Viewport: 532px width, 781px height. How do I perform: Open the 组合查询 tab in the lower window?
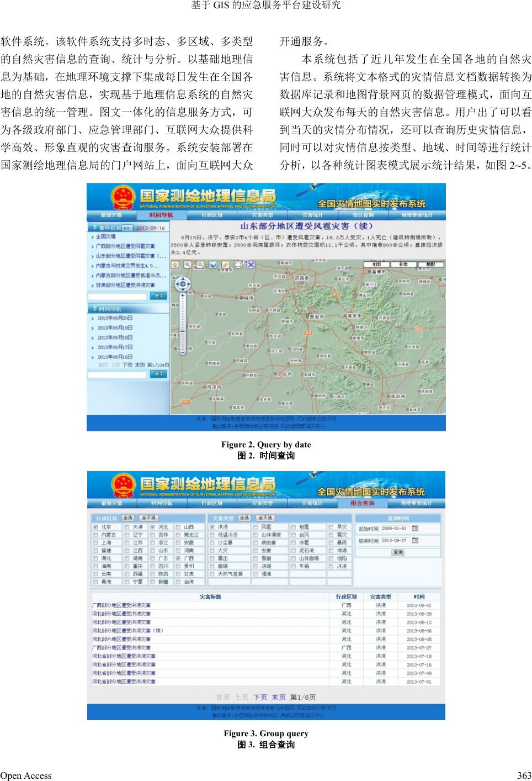(x=363, y=503)
